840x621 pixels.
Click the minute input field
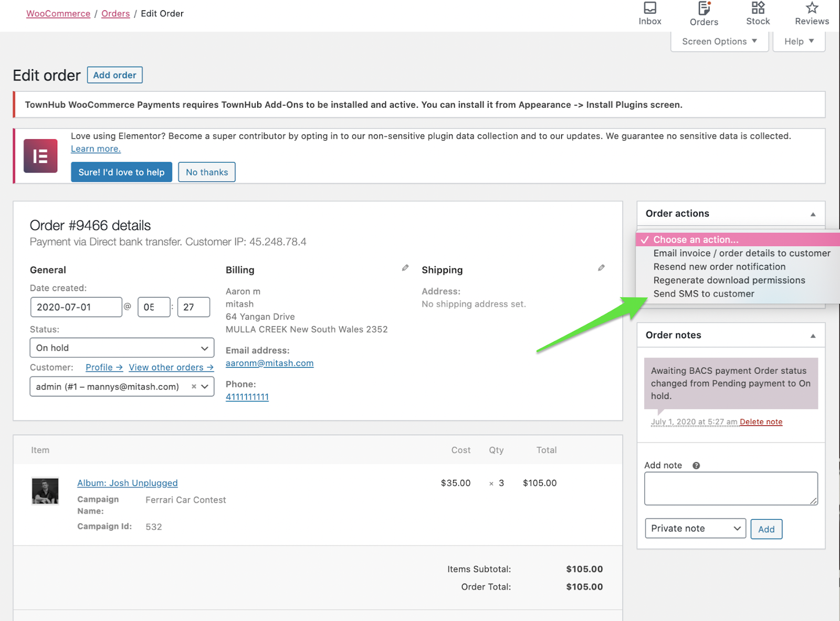click(x=194, y=307)
